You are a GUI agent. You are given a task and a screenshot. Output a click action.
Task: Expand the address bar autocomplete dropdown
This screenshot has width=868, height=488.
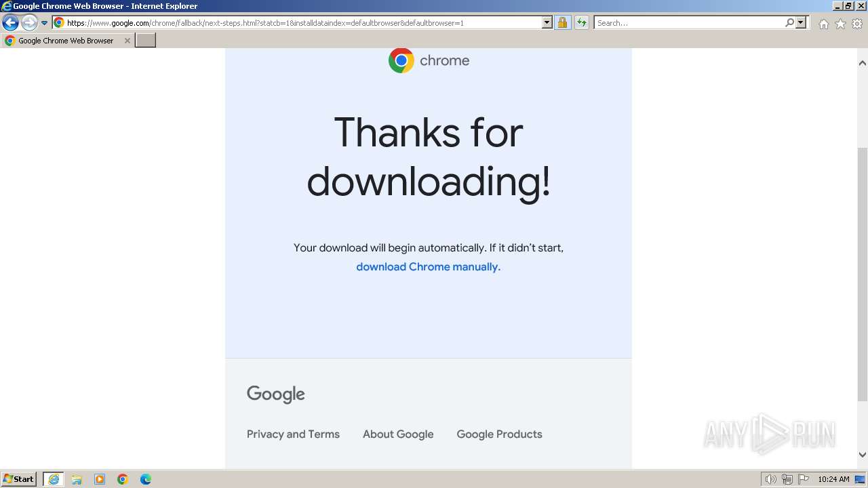[547, 22]
